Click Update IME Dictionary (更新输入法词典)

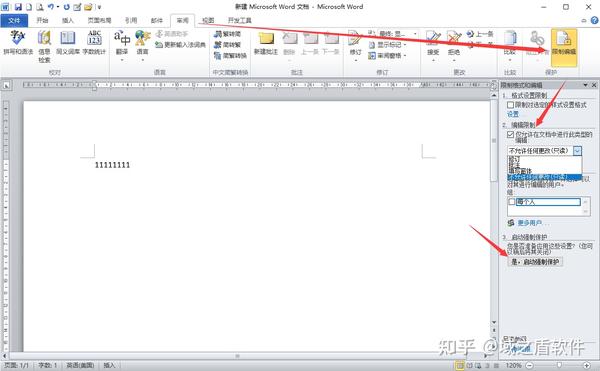[180, 45]
